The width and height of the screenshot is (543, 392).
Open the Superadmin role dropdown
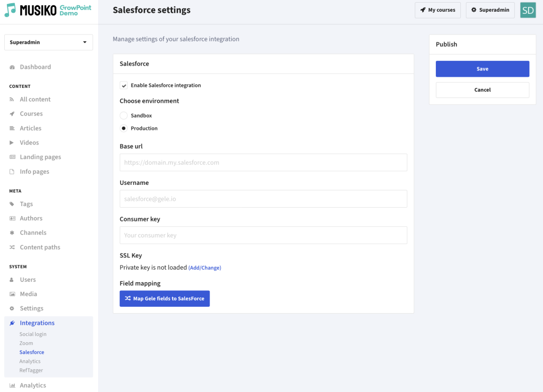tap(48, 42)
